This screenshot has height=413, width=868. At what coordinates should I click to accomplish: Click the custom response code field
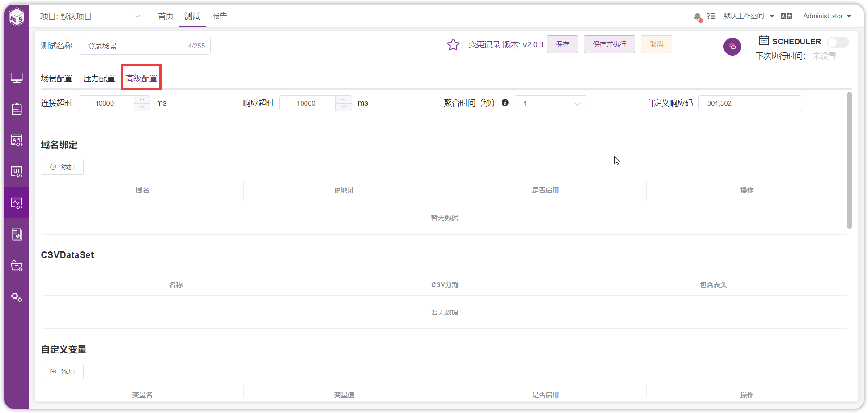(x=750, y=103)
